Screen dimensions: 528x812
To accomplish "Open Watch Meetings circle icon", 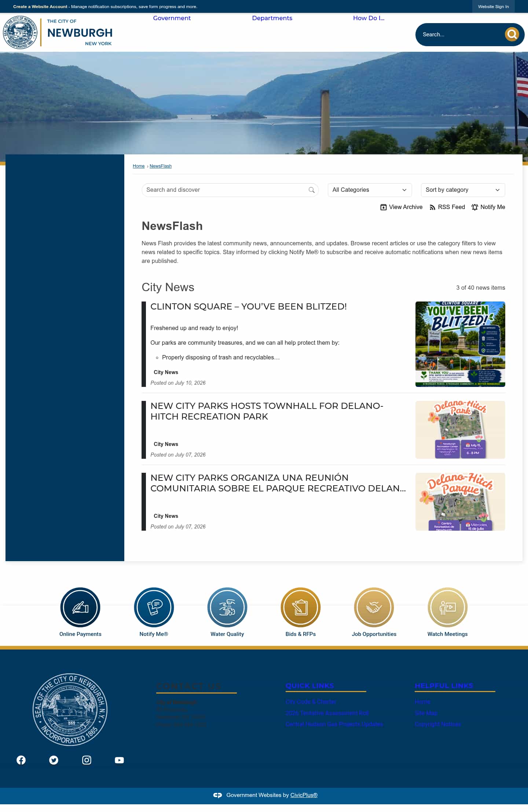I will click(447, 607).
